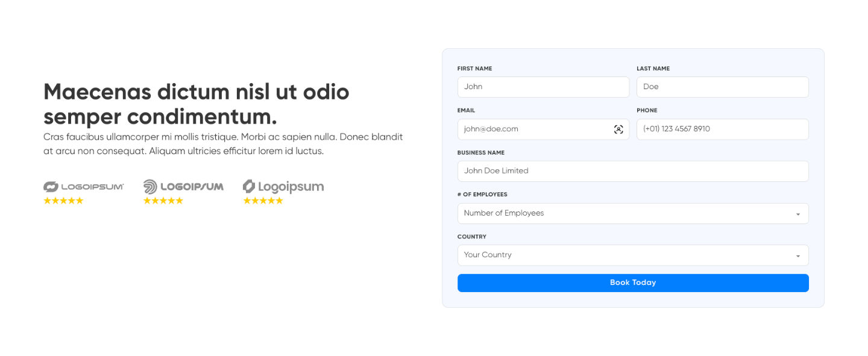
Task: Click into the Phone number field
Action: pyautogui.click(x=722, y=130)
